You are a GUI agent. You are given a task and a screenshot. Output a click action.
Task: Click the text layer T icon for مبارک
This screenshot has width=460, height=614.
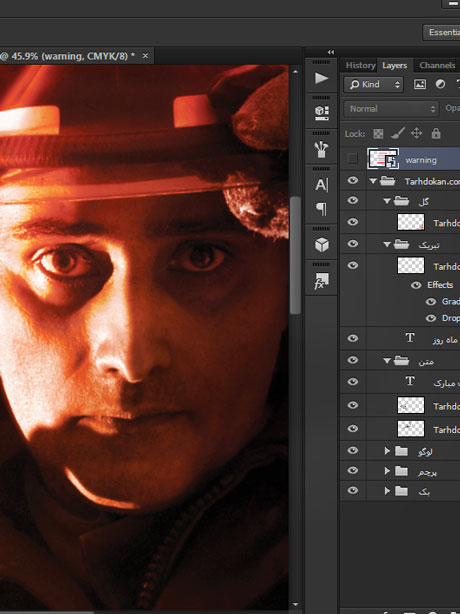[410, 381]
